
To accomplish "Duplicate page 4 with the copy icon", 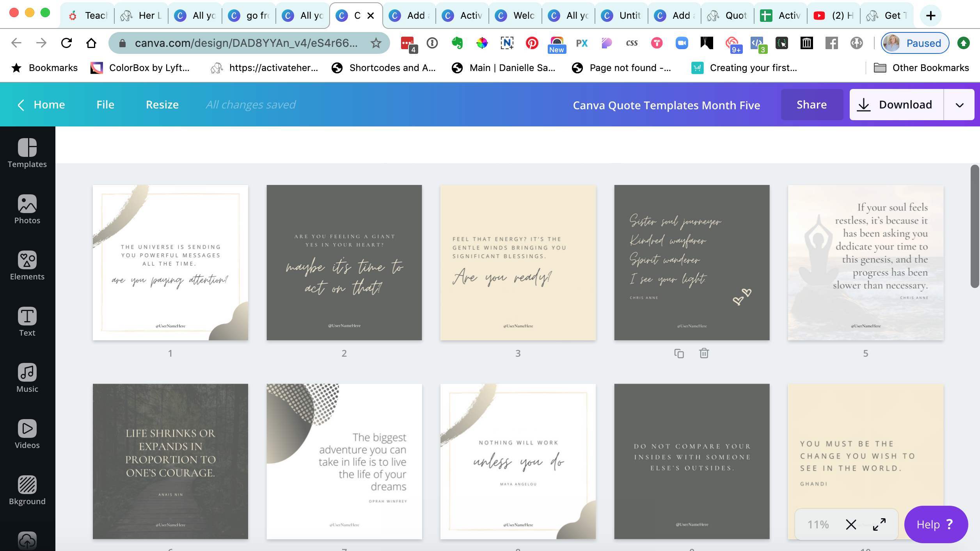I will pyautogui.click(x=679, y=354).
